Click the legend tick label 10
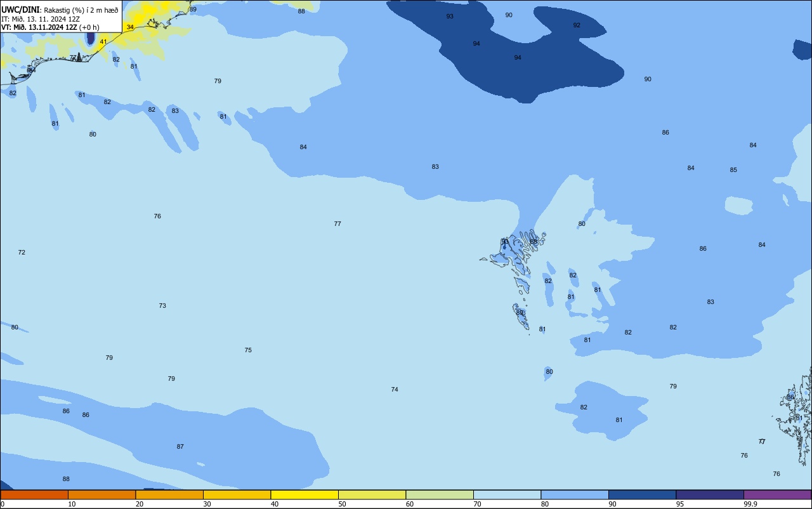 point(72,504)
